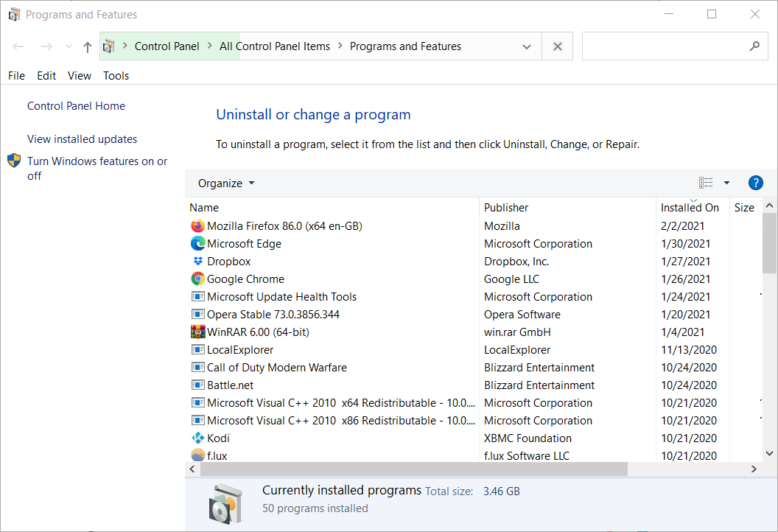Click the address bar Programs and Features icon
Image resolution: width=778 pixels, height=532 pixels.
point(108,46)
